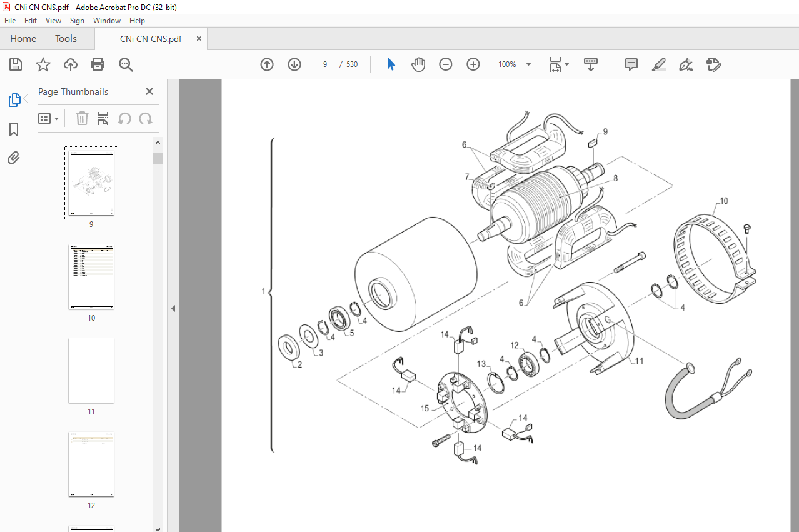This screenshot has width=799, height=532.
Task: Add the document to starred bookmarks
Action: [43, 64]
